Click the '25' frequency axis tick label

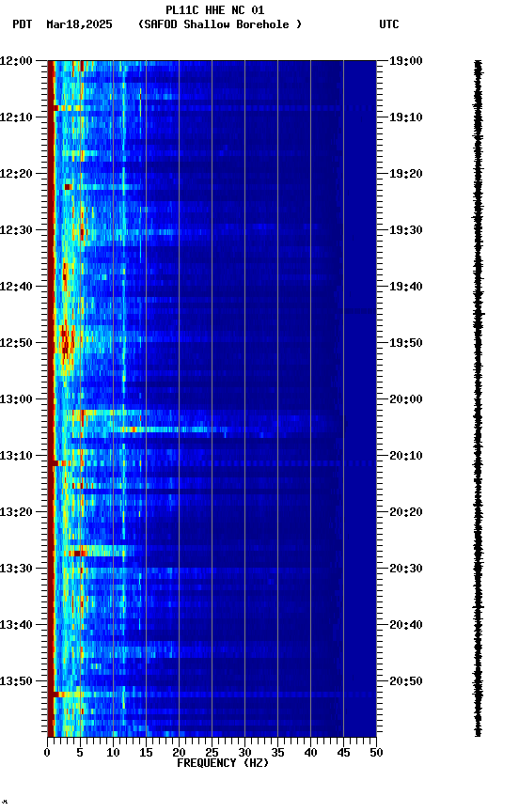212,754
